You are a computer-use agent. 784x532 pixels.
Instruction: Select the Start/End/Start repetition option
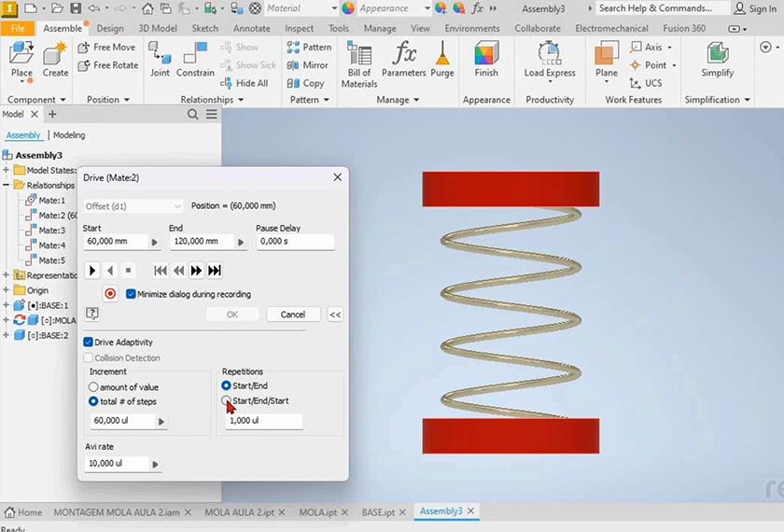(227, 401)
